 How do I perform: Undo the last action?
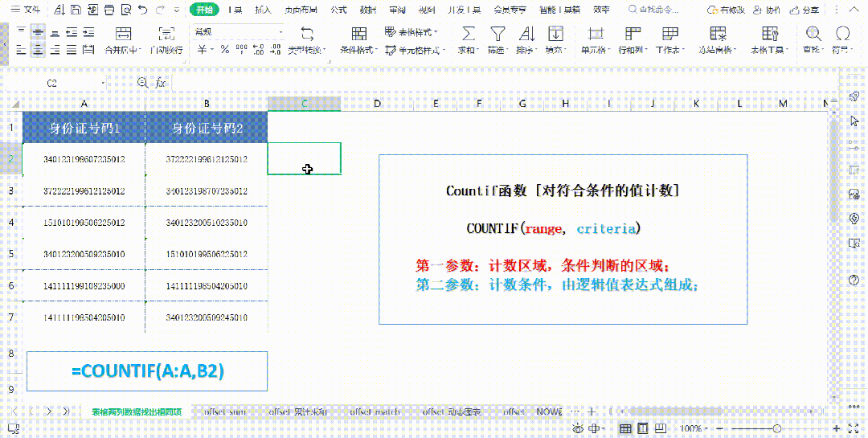(143, 10)
